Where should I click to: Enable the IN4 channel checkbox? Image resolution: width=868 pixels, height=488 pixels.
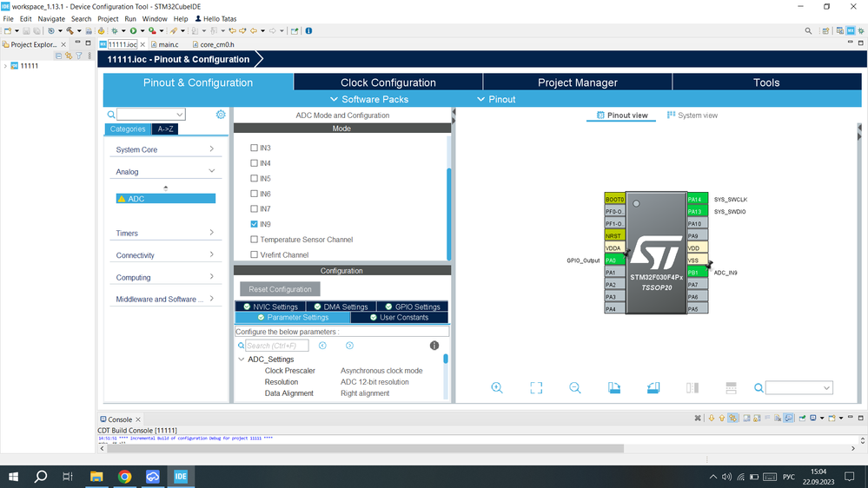pos(254,163)
